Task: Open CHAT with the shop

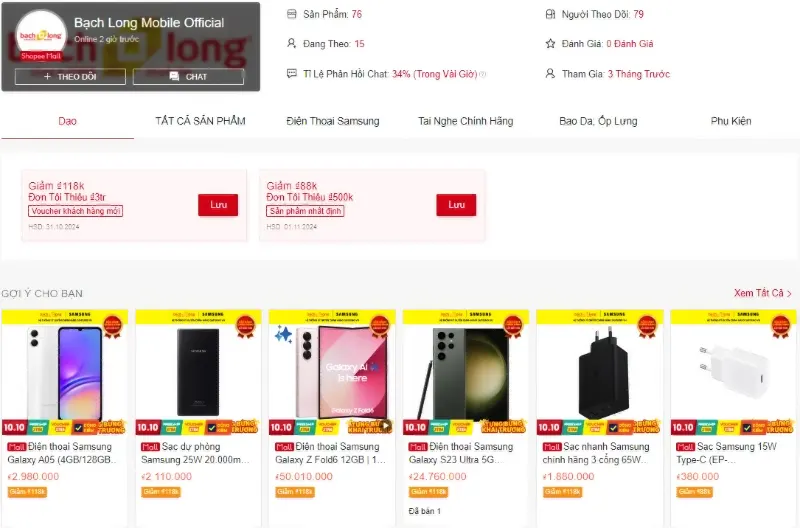Action: point(188,77)
